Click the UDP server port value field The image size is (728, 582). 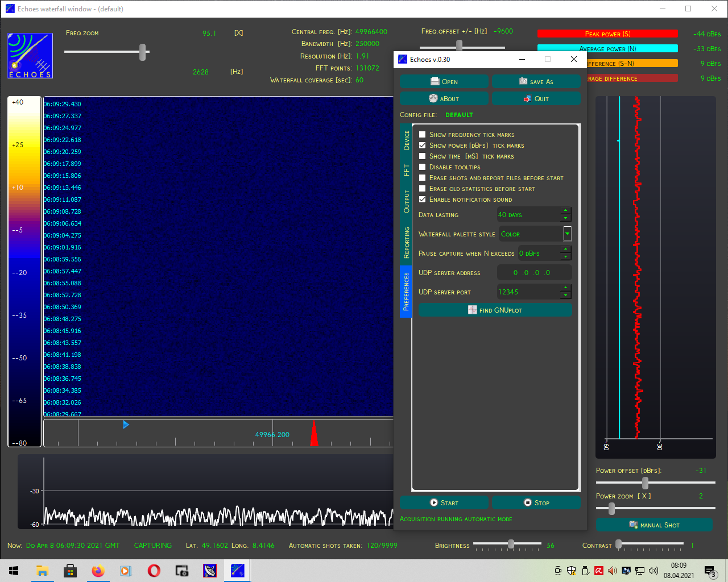click(529, 292)
